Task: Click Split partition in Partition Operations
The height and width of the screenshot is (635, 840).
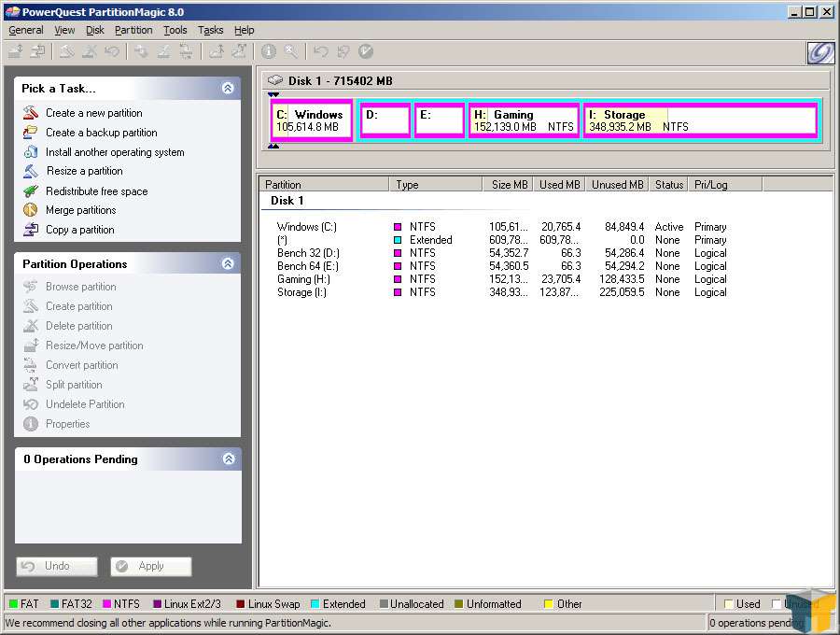Action: [x=74, y=384]
